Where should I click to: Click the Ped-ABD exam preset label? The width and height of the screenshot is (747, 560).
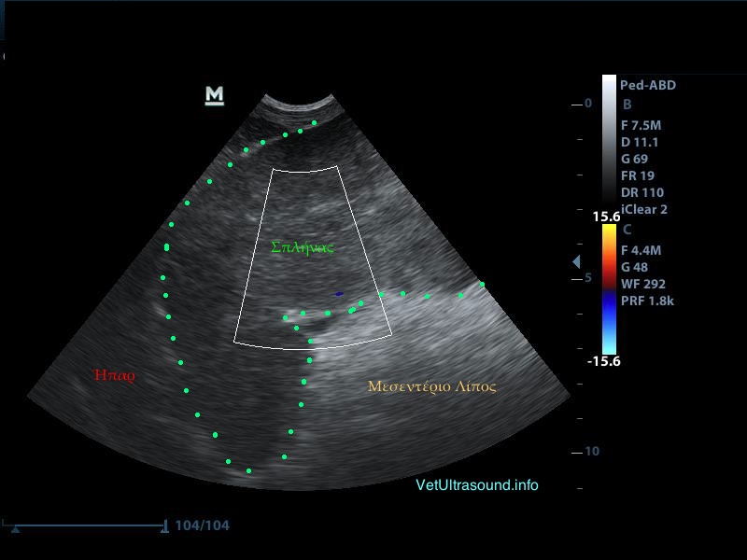pos(647,85)
